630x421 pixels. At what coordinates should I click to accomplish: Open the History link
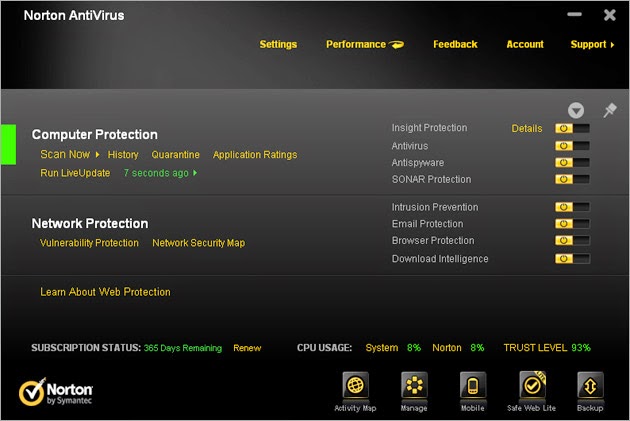(123, 155)
